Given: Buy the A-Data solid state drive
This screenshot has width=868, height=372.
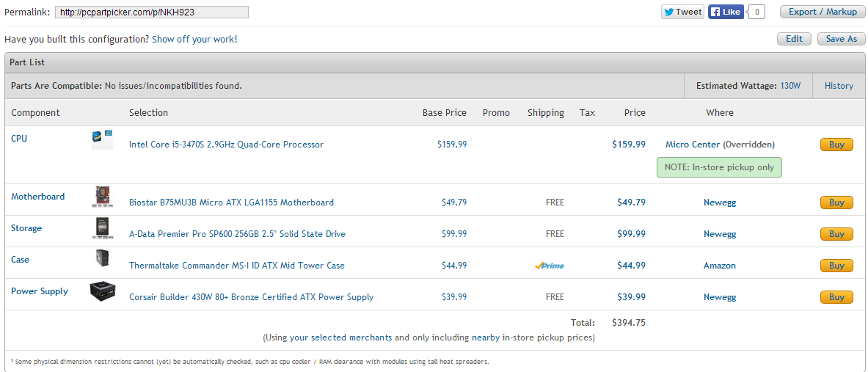Looking at the screenshot, I should click(836, 234).
